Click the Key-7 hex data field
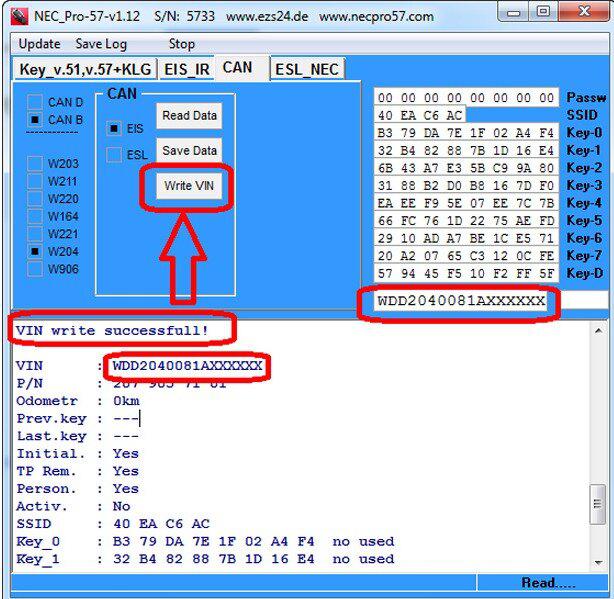Viewport: 614px width, 599px height. click(466, 256)
